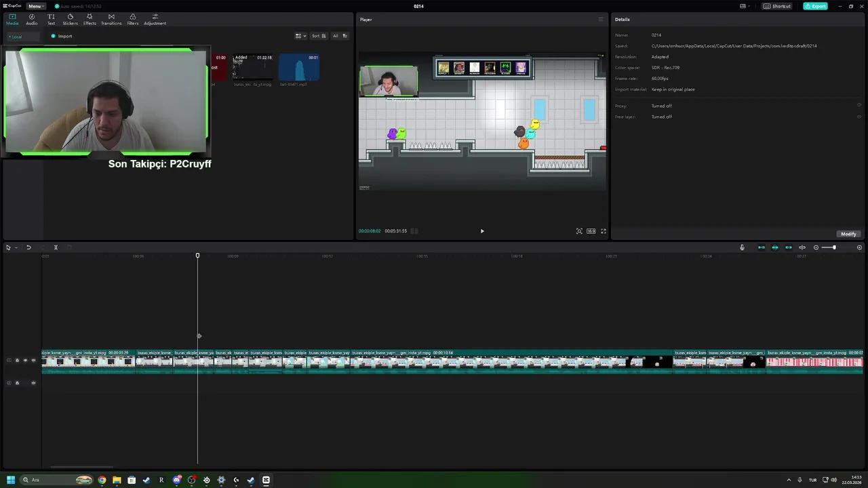The width and height of the screenshot is (868, 488).
Task: Mute the lower audio track
Action: tap(33, 383)
